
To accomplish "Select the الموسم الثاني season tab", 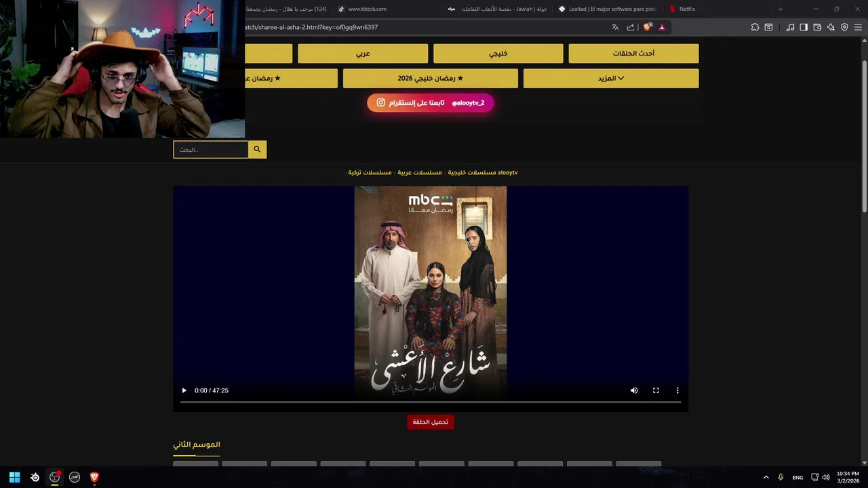I will pos(197,445).
